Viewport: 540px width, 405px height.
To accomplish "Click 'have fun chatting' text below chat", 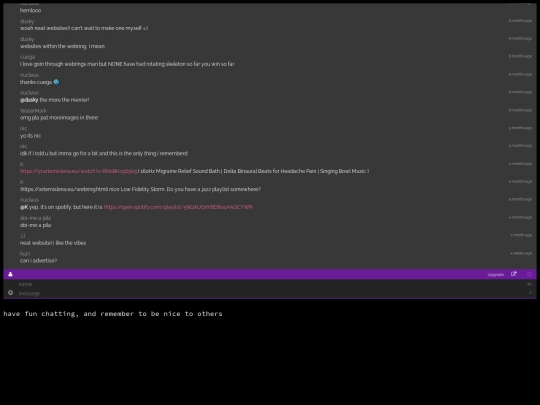I will (113, 314).
